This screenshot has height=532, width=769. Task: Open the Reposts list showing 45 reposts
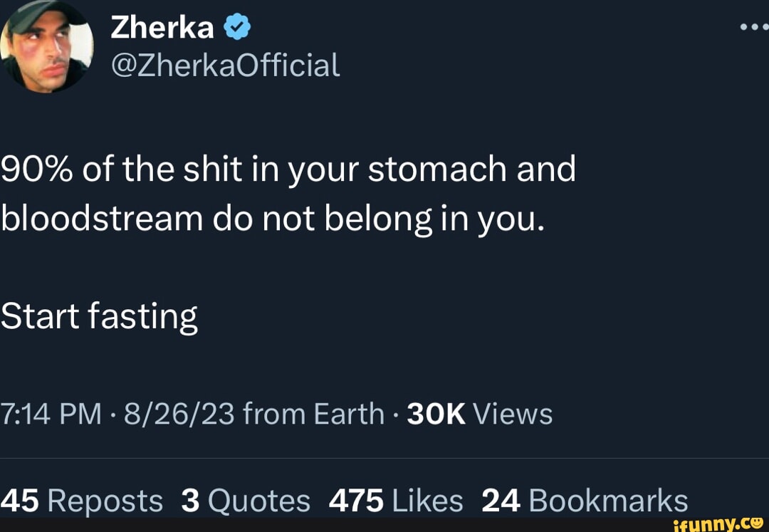pyautogui.click(x=80, y=500)
